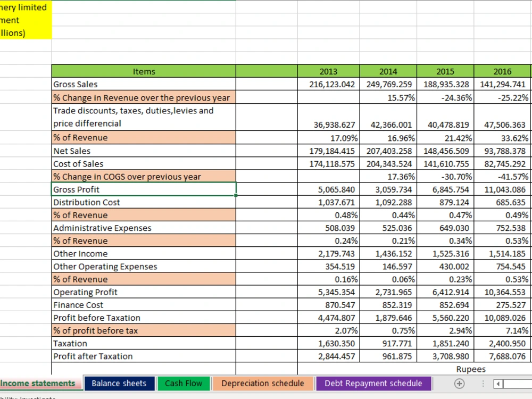
Task: Select the 2016 column header cell
Action: click(x=502, y=71)
